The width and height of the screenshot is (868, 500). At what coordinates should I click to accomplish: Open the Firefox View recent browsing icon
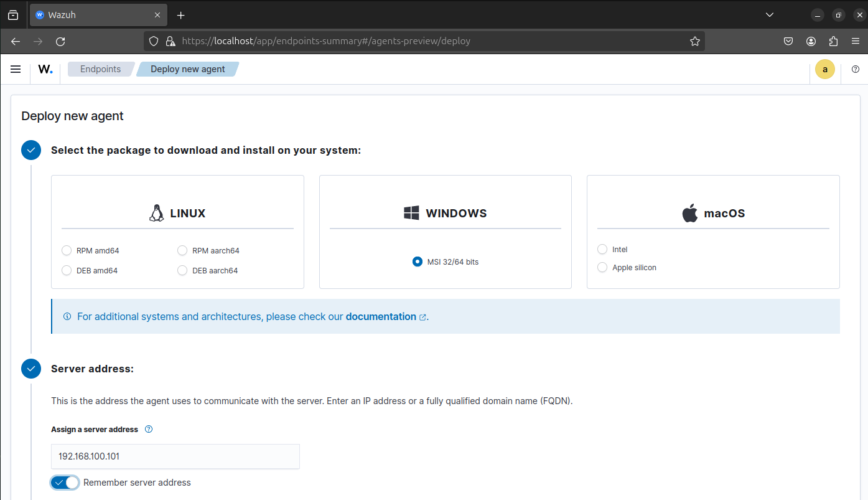coord(13,15)
